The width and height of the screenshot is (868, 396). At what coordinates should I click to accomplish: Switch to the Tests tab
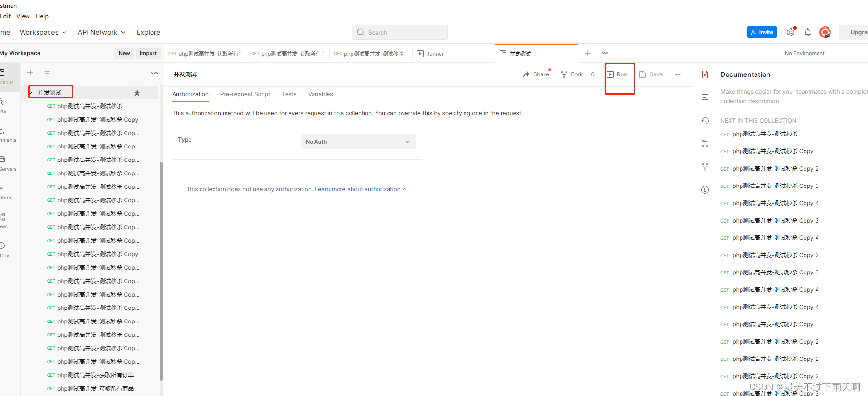click(x=289, y=94)
